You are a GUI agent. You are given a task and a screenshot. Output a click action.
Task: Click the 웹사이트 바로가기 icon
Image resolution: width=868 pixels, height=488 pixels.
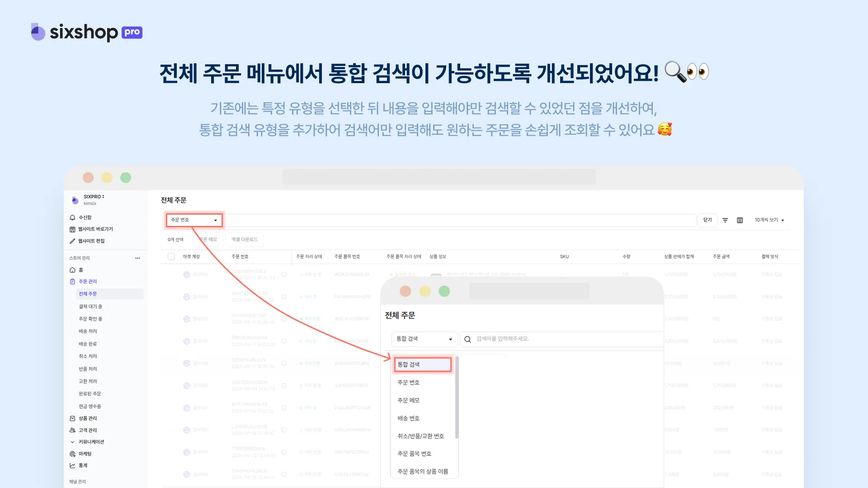(72, 229)
